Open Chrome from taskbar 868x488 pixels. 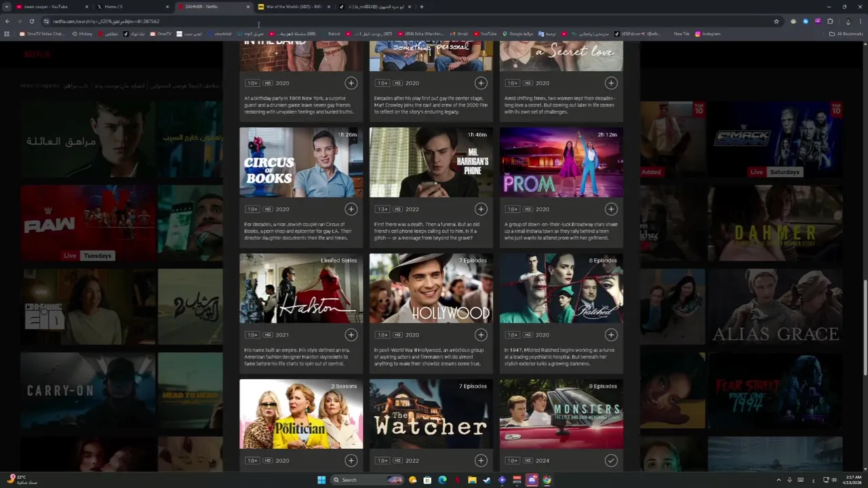click(x=547, y=480)
